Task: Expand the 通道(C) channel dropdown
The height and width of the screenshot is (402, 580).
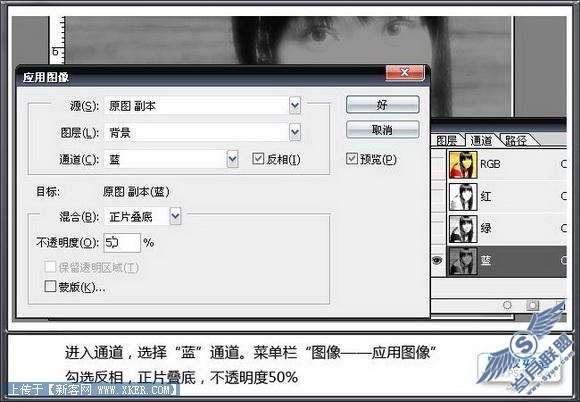Action: coord(232,159)
